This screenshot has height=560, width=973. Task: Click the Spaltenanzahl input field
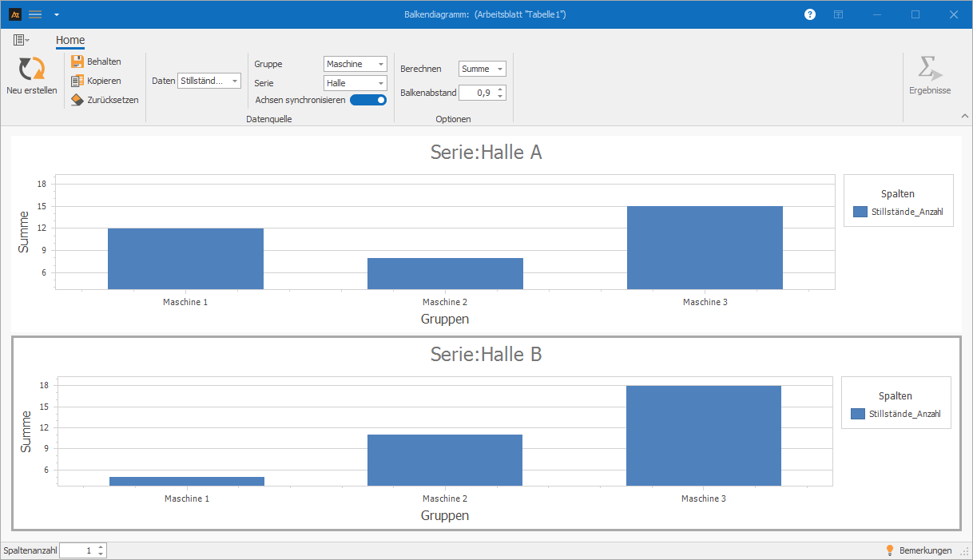click(x=77, y=550)
